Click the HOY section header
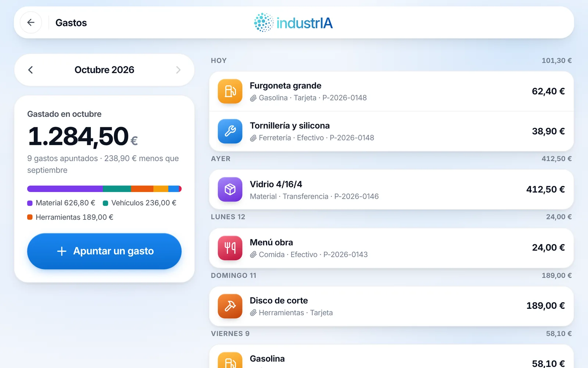 pyautogui.click(x=219, y=61)
